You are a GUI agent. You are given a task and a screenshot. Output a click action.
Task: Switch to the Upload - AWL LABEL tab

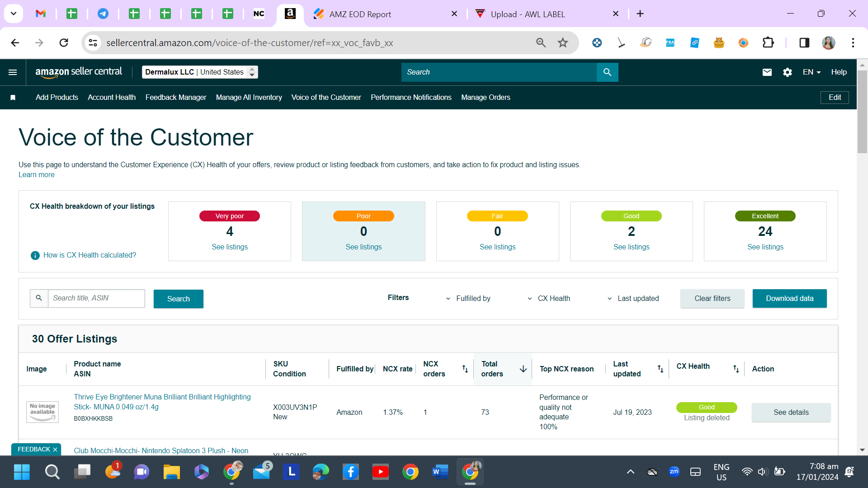(x=546, y=14)
